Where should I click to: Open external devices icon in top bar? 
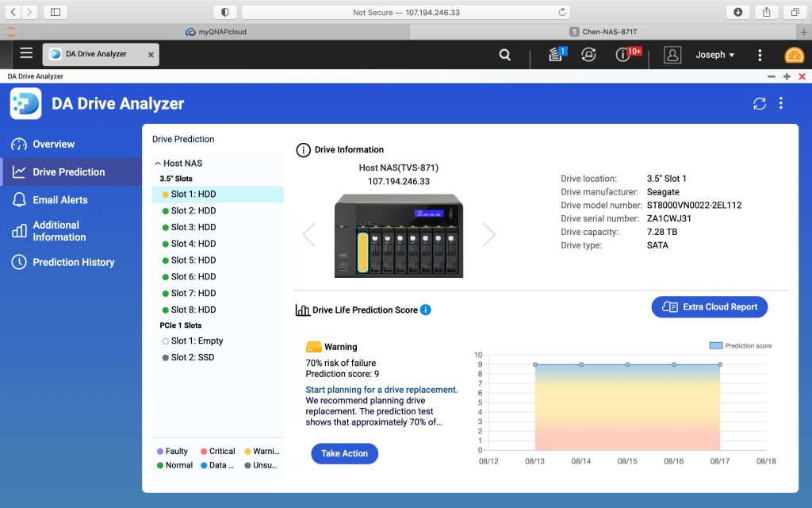(589, 55)
